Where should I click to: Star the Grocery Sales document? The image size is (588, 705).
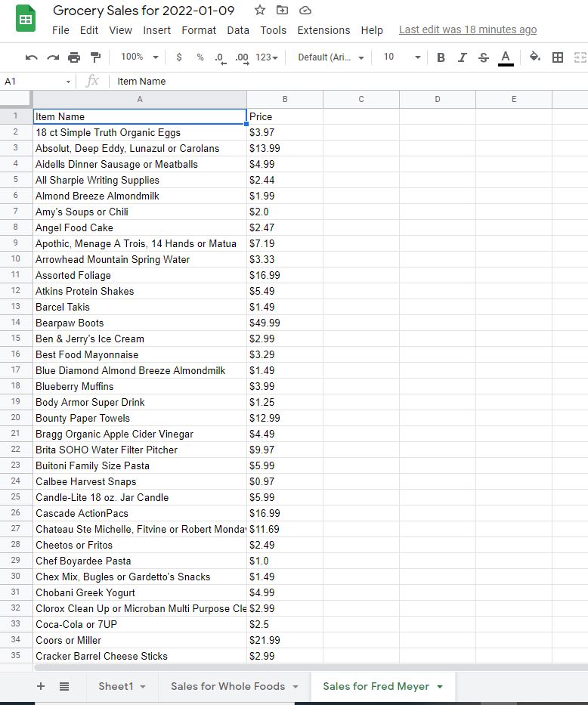pos(260,10)
